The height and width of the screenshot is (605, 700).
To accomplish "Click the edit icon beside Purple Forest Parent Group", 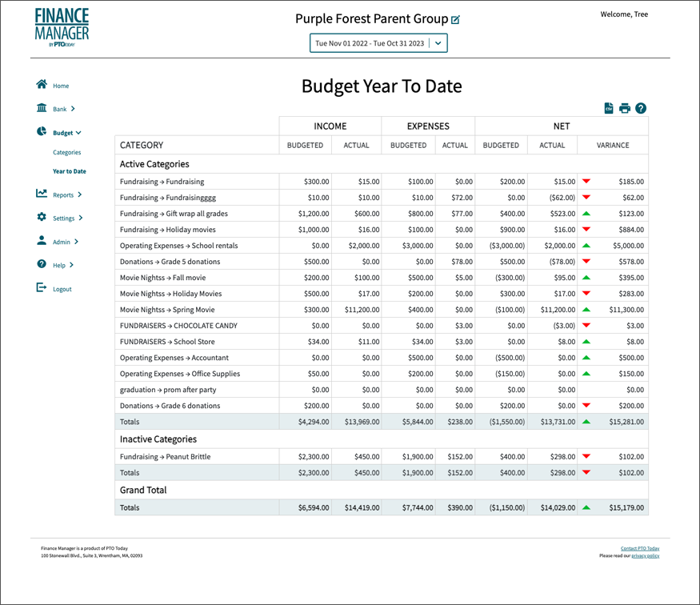I will 456,19.
